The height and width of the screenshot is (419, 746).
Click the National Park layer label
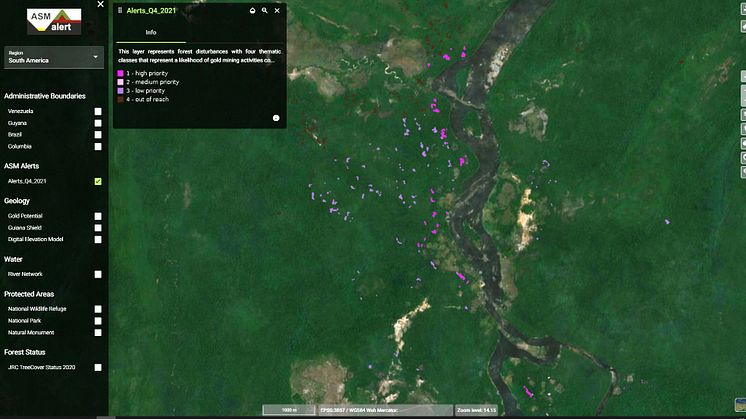24,321
